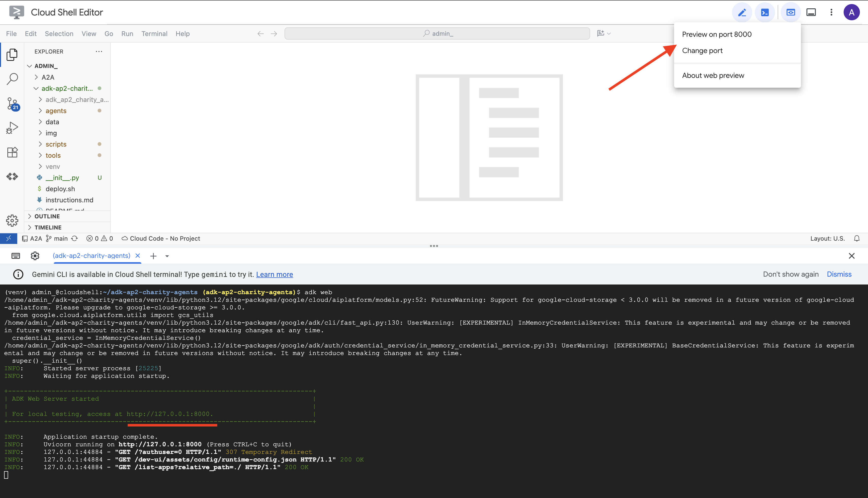This screenshot has height=498, width=868.
Task: Toggle the notifications bell in the status bar
Action: [x=857, y=238]
